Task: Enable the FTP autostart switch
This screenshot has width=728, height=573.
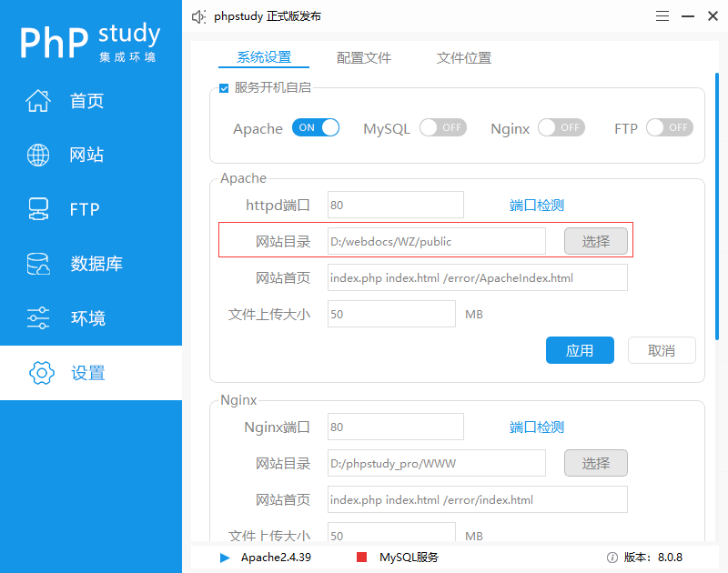Action: click(670, 127)
